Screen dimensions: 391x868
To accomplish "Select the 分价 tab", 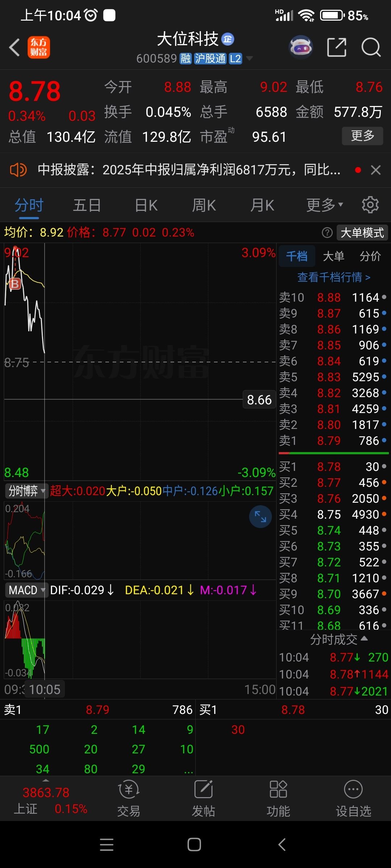I will (x=370, y=256).
